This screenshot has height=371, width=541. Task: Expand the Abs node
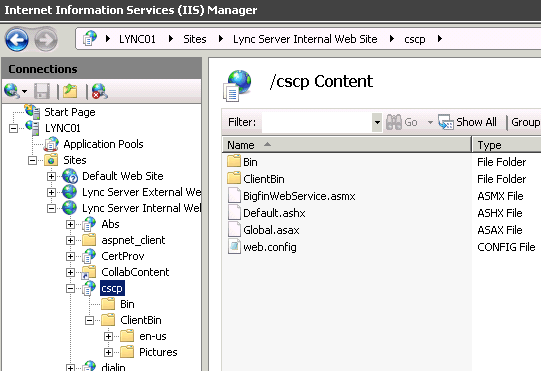coord(70,224)
